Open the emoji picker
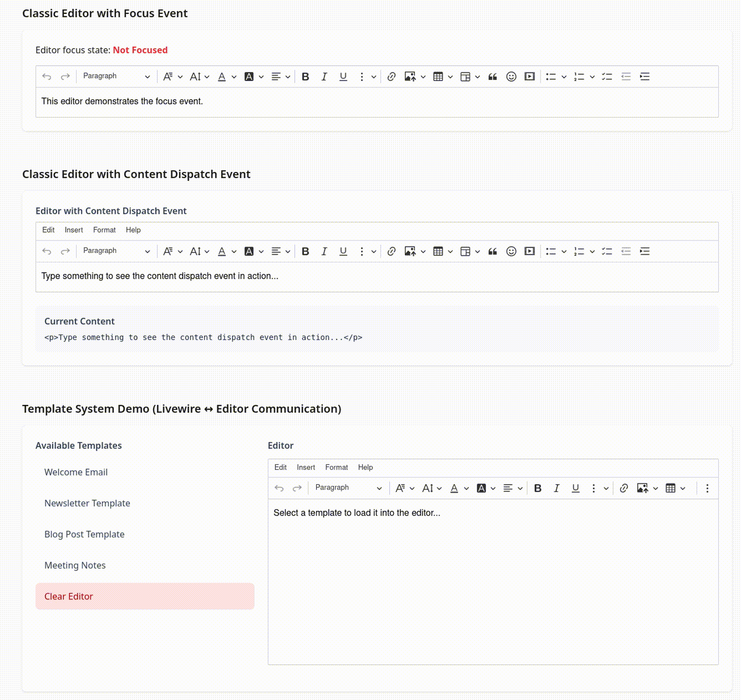Screen dimensions: 741x700 511,77
